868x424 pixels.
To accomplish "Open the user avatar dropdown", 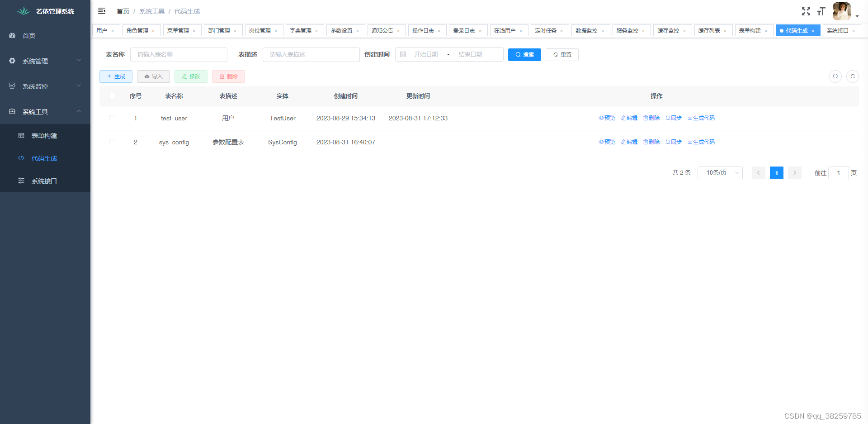I will point(841,11).
